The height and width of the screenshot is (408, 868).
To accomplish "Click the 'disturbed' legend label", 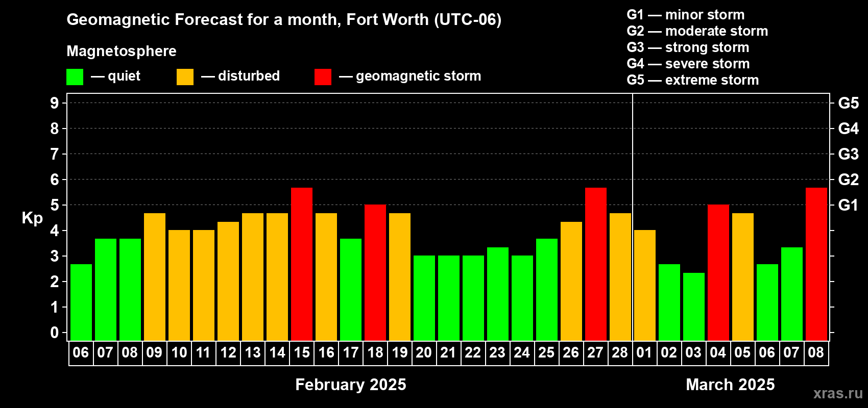I will coord(249,76).
